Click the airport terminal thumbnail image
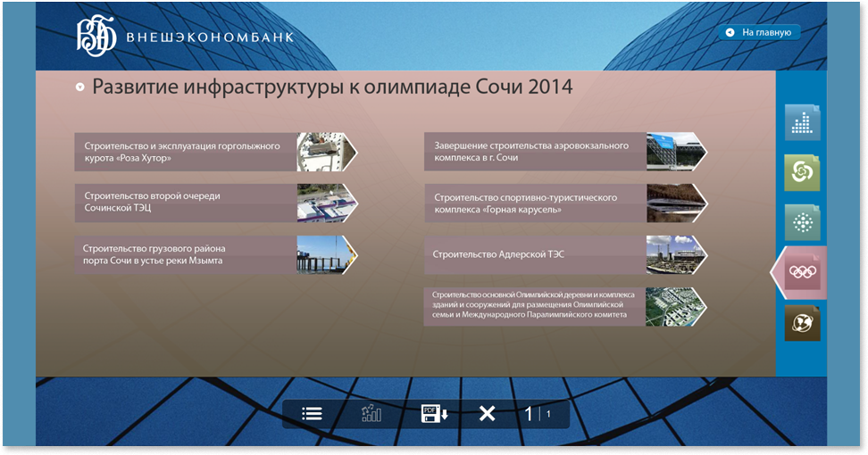 (x=676, y=152)
